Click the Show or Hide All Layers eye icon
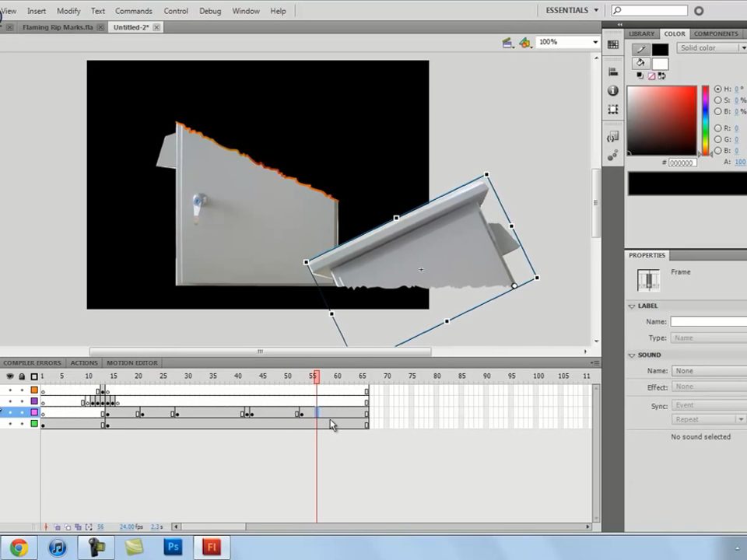Screen dimensions: 747x560 click(10, 376)
